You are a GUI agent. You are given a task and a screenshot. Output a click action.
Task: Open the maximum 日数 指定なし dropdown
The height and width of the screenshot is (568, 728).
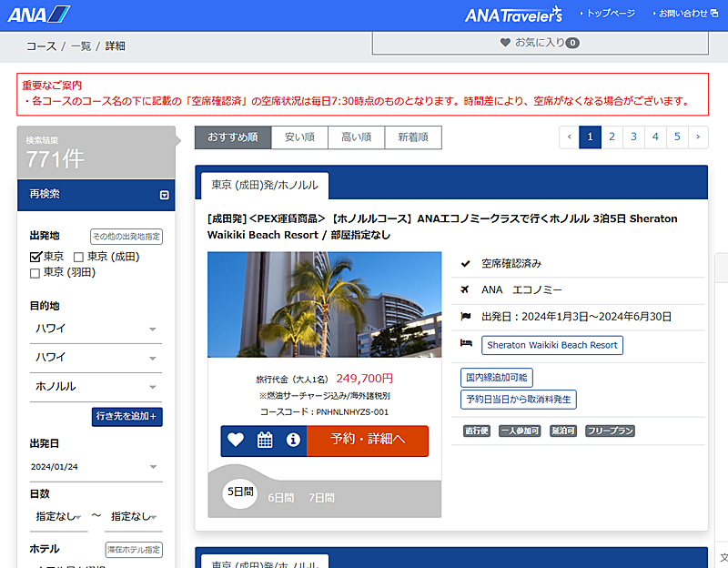click(x=134, y=516)
